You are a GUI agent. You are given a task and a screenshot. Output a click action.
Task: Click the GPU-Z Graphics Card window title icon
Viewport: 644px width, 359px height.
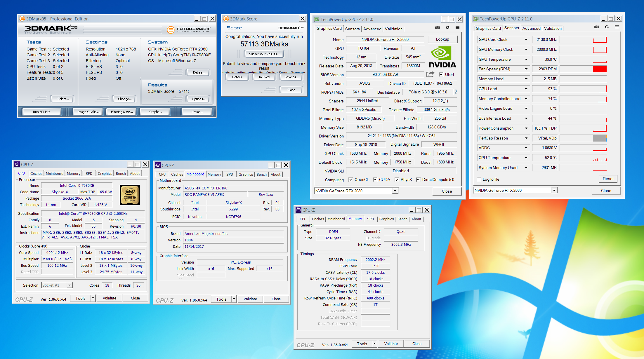point(317,19)
